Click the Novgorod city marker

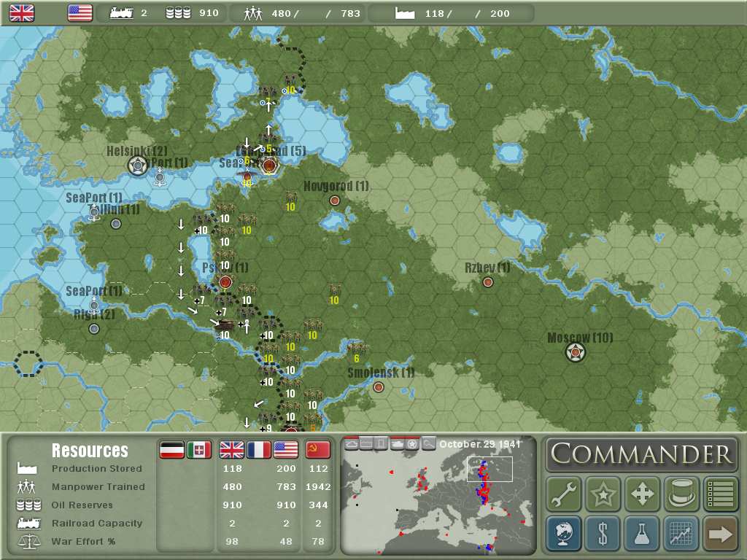[x=335, y=201]
